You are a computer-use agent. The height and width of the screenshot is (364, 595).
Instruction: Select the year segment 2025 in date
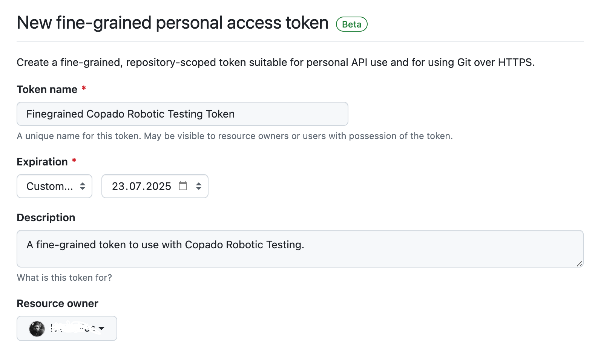158,186
